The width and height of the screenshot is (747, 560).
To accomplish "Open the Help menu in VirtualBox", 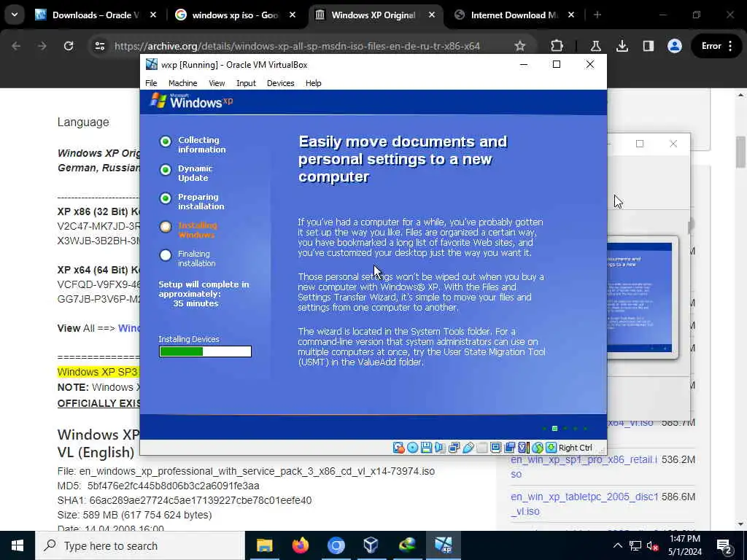I will click(x=314, y=83).
